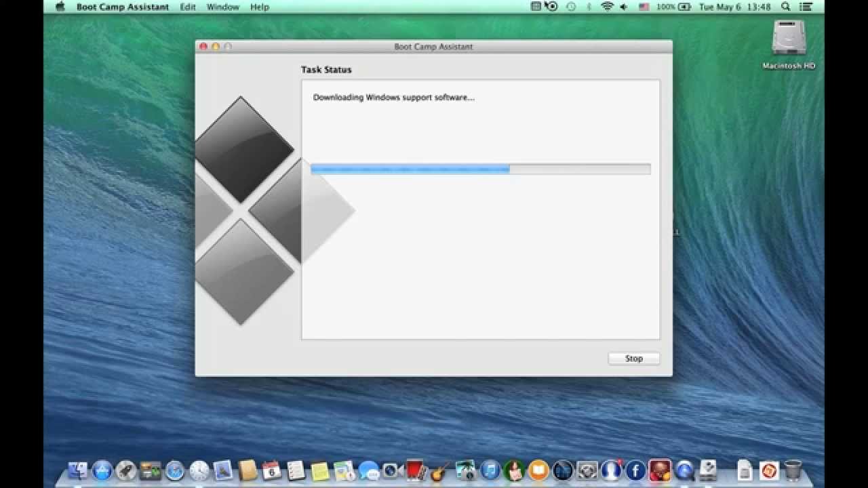
Task: Open Mail stamp icon in Dock
Action: coord(223,470)
